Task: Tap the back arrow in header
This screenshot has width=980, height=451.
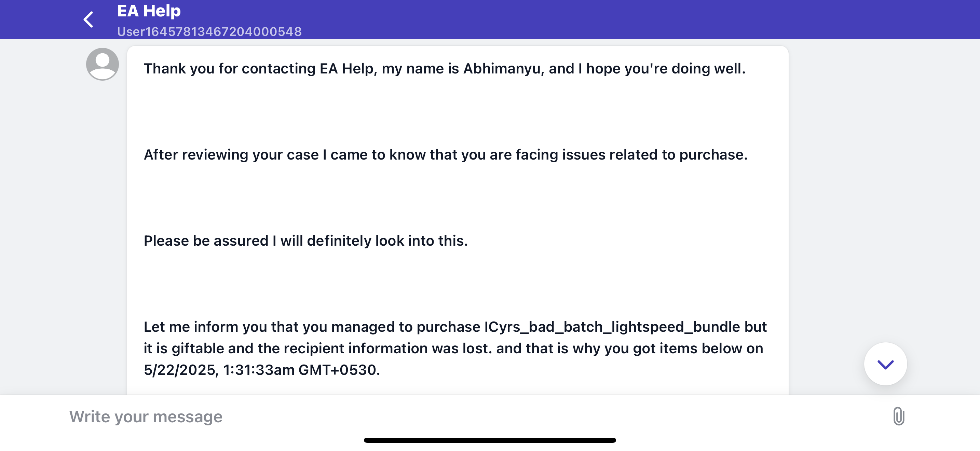Action: 88,19
